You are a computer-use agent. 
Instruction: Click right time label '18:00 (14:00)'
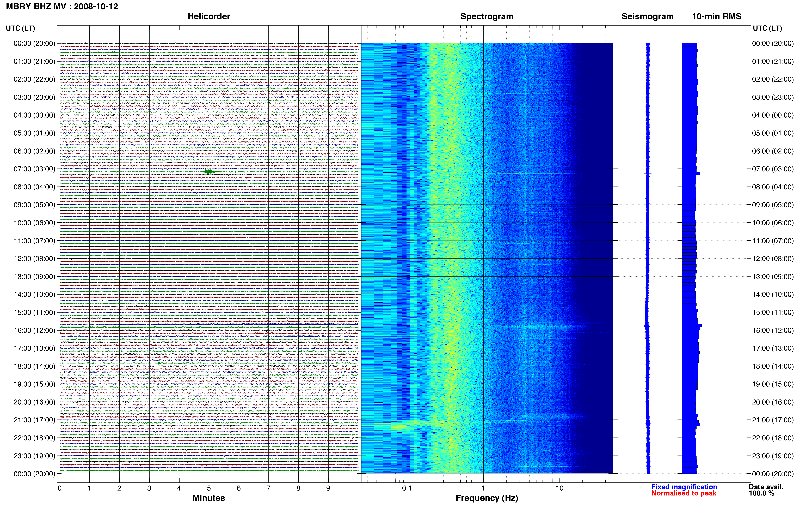click(x=773, y=366)
